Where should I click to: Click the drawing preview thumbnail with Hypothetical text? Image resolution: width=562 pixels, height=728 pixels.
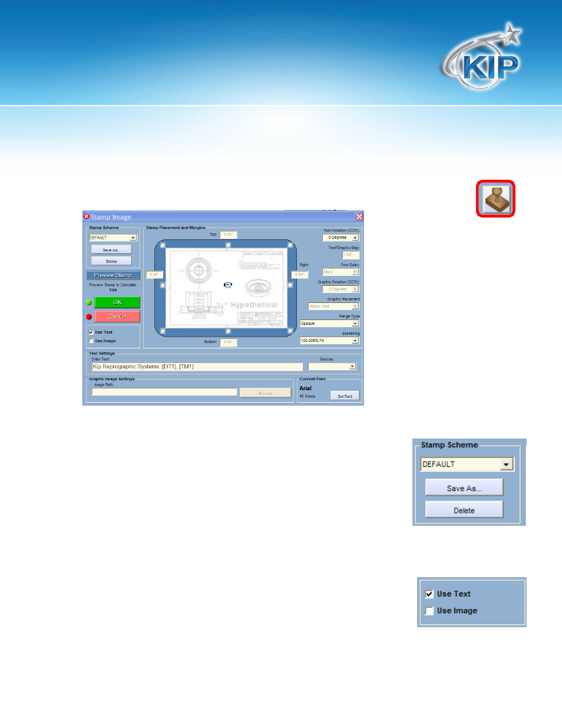[x=226, y=288]
